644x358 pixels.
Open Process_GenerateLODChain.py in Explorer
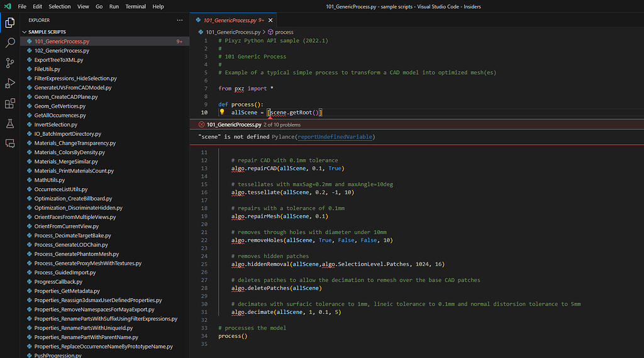(x=71, y=245)
